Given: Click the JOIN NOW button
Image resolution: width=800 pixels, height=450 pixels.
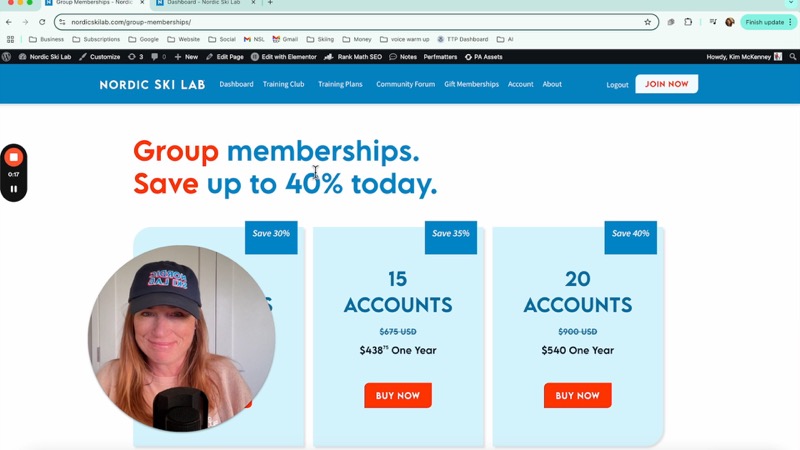Looking at the screenshot, I should coord(666,84).
